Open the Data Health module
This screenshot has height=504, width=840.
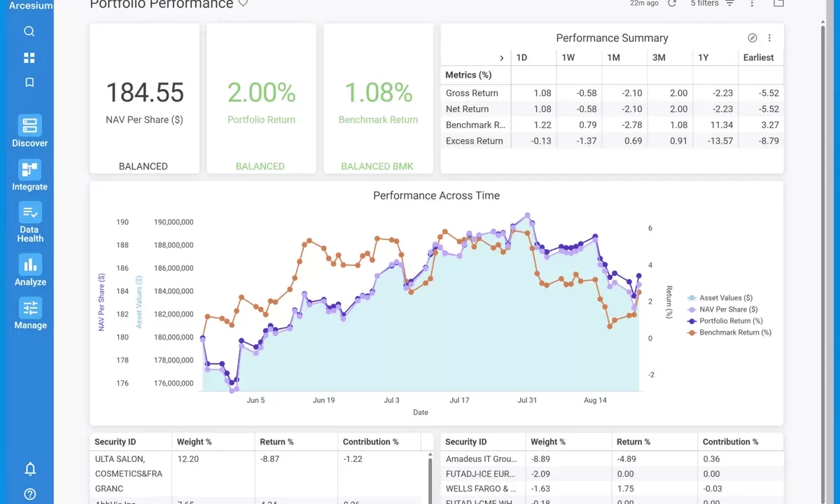tap(30, 222)
